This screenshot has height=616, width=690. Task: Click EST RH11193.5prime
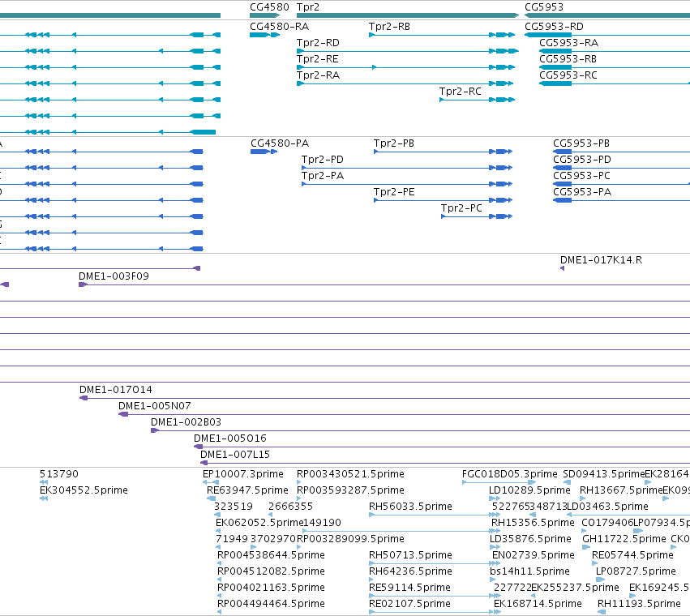point(639,604)
